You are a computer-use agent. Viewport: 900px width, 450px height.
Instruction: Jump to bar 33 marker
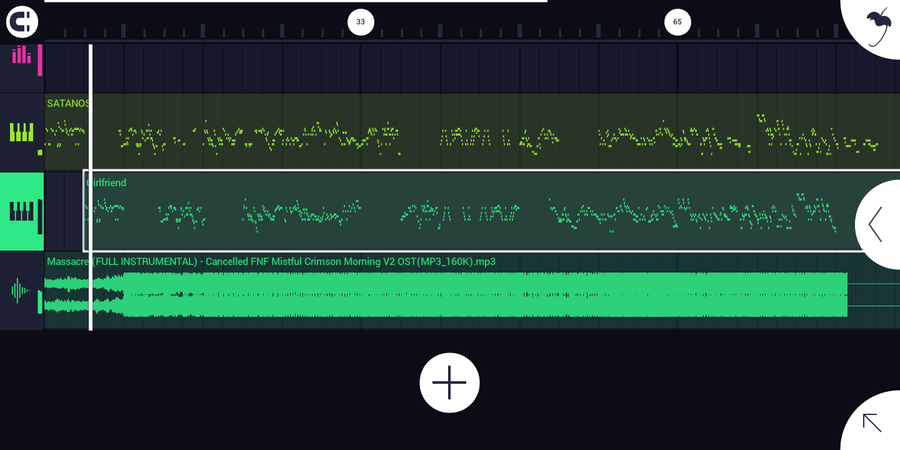360,22
